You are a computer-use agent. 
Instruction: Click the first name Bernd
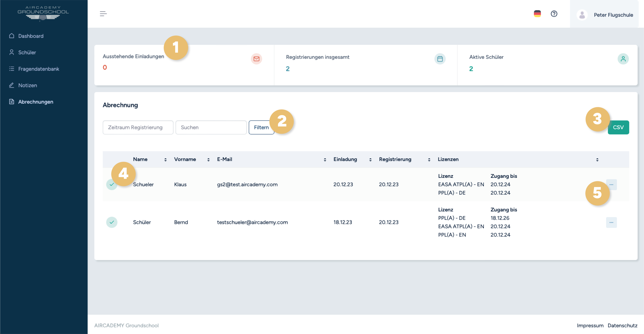pos(181,222)
